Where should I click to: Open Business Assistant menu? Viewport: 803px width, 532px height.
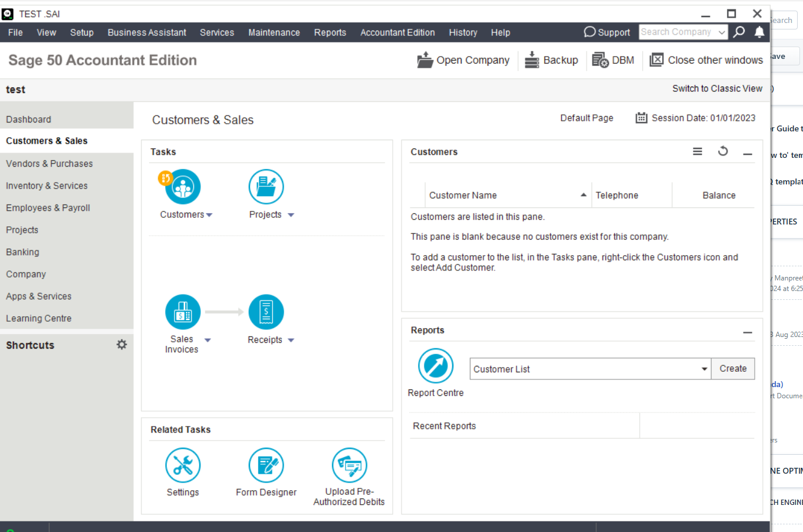147,32
